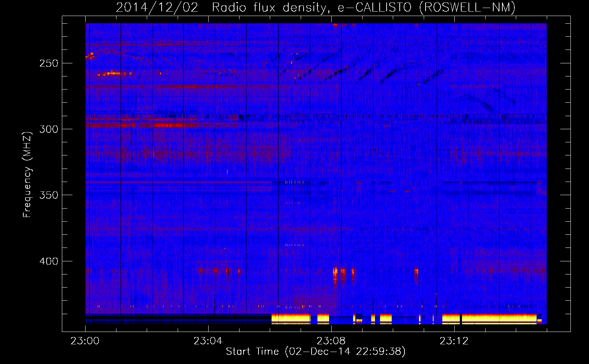The width and height of the screenshot is (589, 364).
Task: Select the "350" frequency tick label
Action: click(x=49, y=195)
